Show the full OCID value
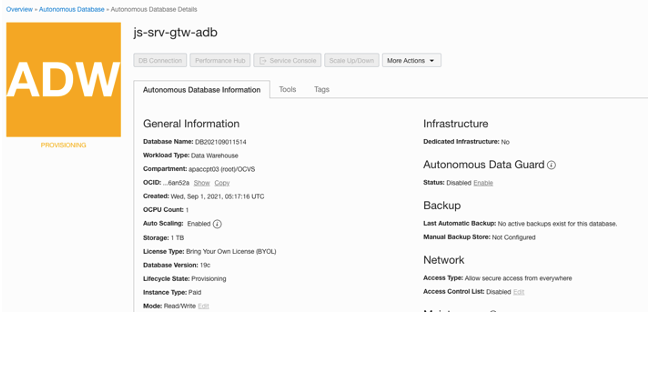This screenshot has width=656, height=373. 202,183
